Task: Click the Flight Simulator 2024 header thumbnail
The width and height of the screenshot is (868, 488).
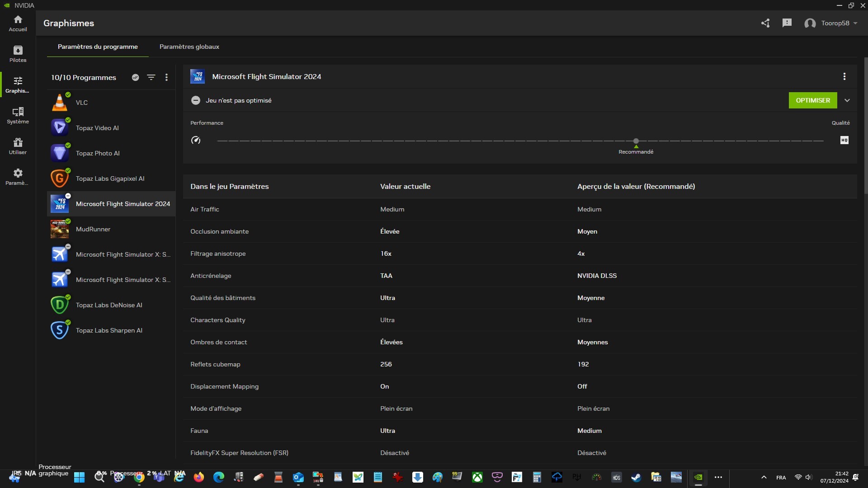Action: 198,76
